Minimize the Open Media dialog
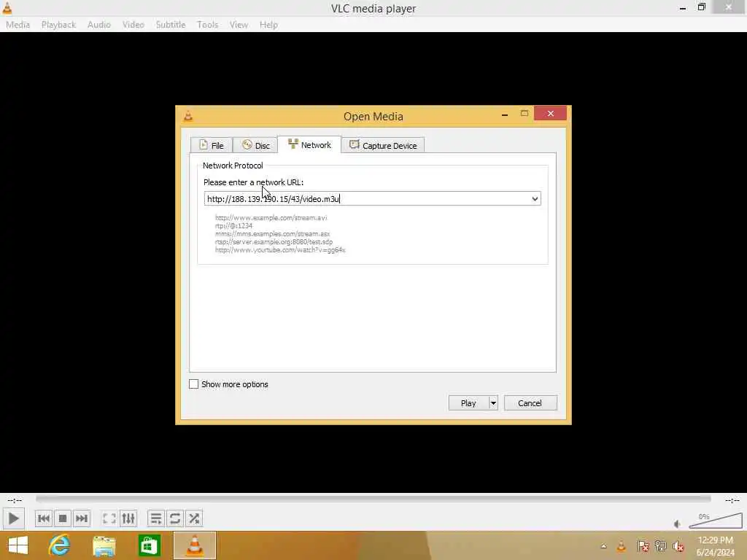The image size is (747, 560). [505, 114]
